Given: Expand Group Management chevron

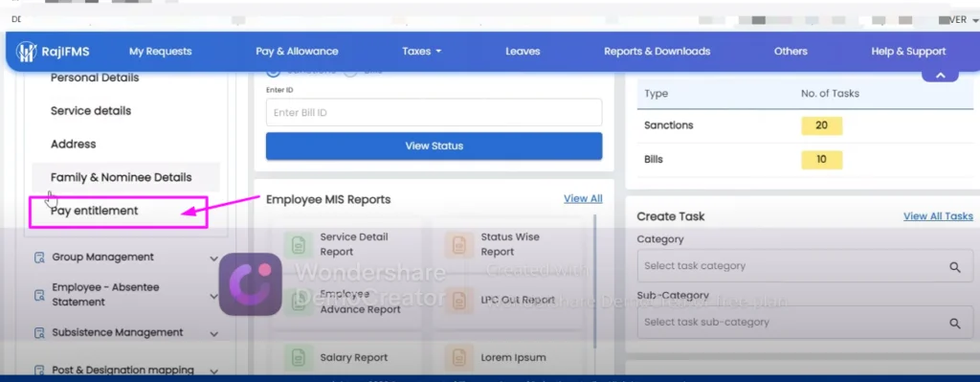Looking at the screenshot, I should click(213, 258).
